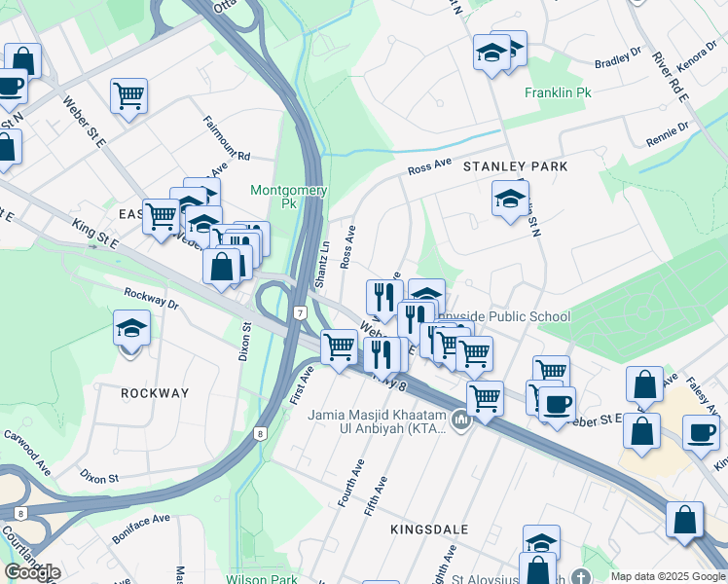Image resolution: width=728 pixels, height=584 pixels.
Task: Open the Jamia Masjid Khaatam Ul Anbiyah marker
Action: (x=460, y=421)
